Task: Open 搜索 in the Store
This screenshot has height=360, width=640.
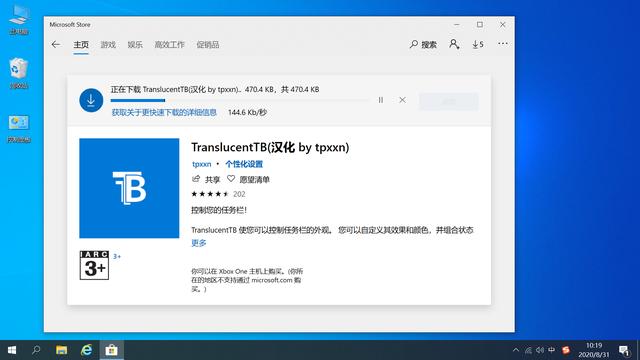Action: pos(423,44)
